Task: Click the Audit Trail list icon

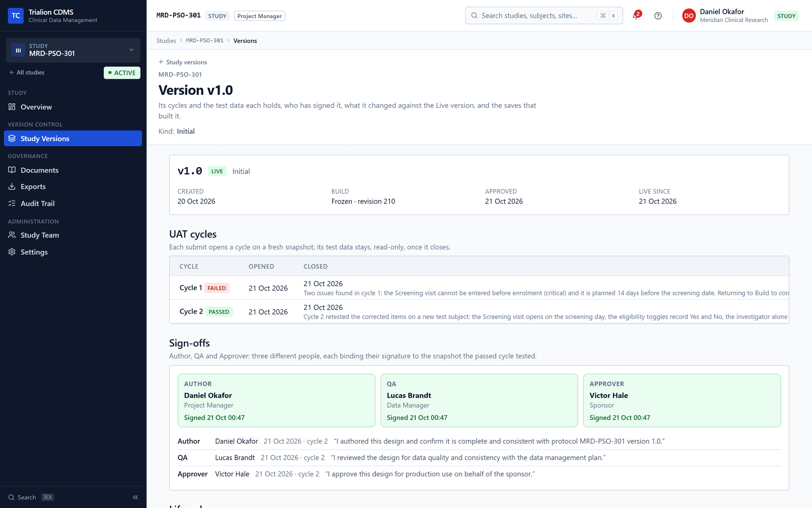Action: [x=12, y=203]
